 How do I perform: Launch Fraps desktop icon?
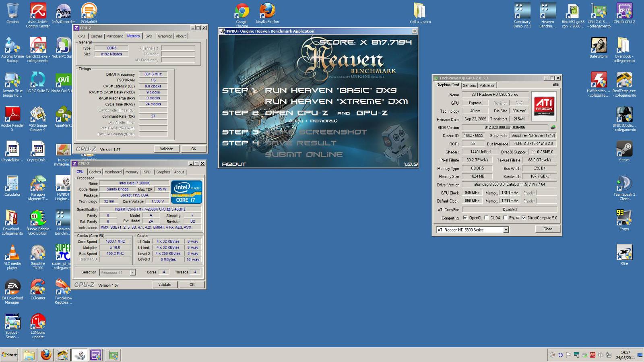click(x=624, y=220)
